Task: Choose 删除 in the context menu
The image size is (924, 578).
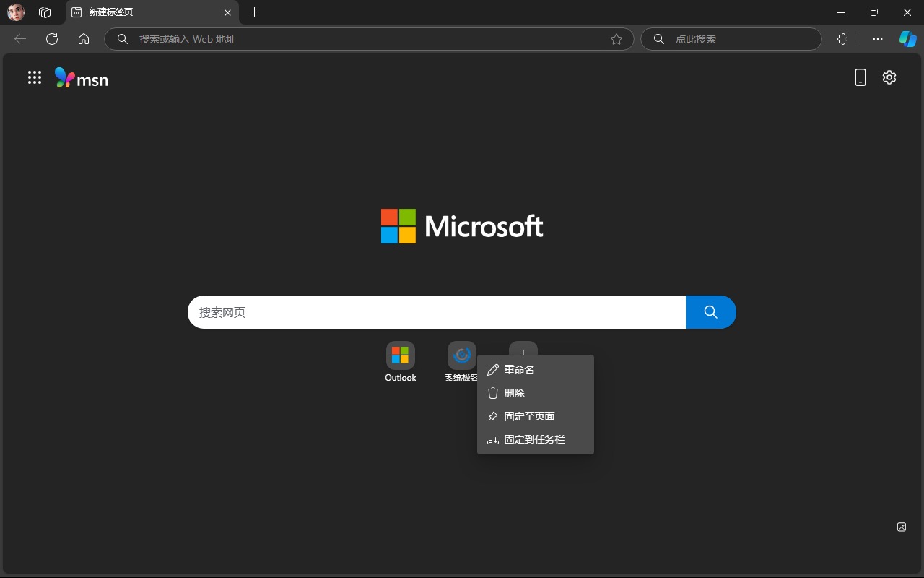Action: coord(536,393)
